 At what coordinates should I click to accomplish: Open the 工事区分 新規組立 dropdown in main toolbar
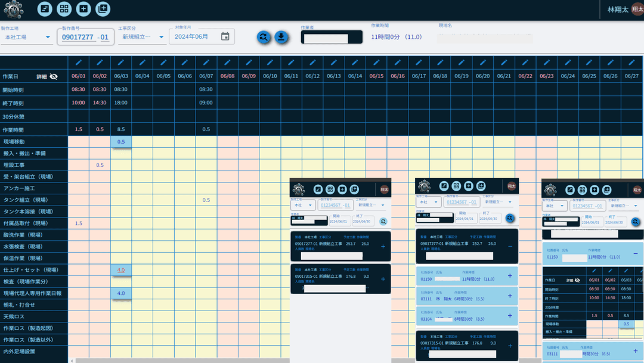142,36
